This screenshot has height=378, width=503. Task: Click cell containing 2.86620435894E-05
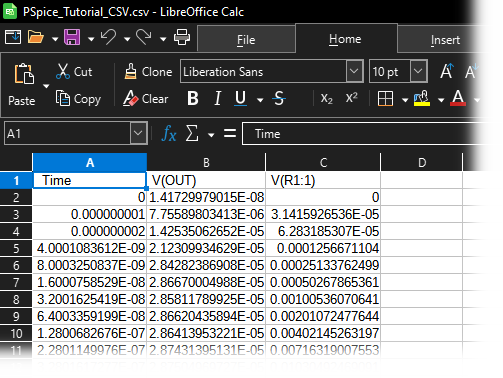pyautogui.click(x=206, y=317)
